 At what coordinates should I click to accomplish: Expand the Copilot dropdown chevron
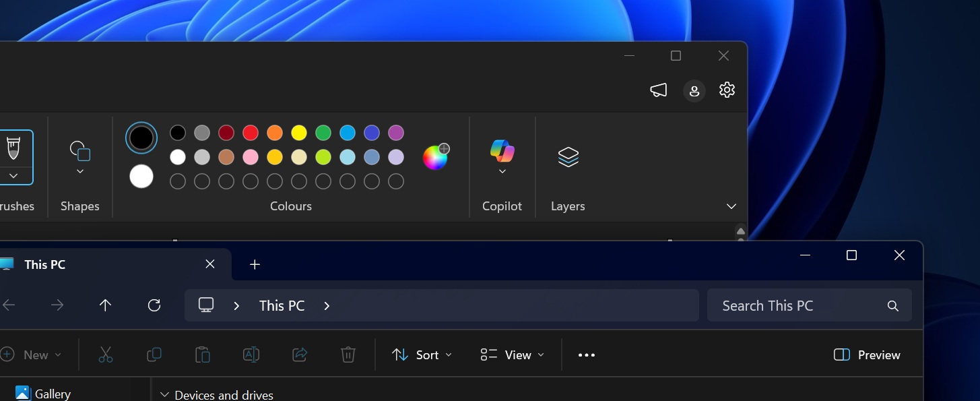[502, 172]
